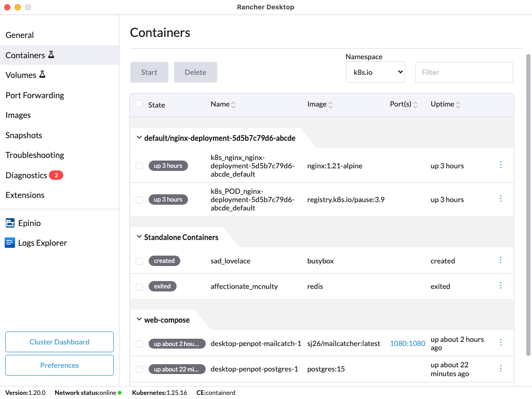
Task: Check the k8s_POD_nginx container row
Action: [139, 199]
